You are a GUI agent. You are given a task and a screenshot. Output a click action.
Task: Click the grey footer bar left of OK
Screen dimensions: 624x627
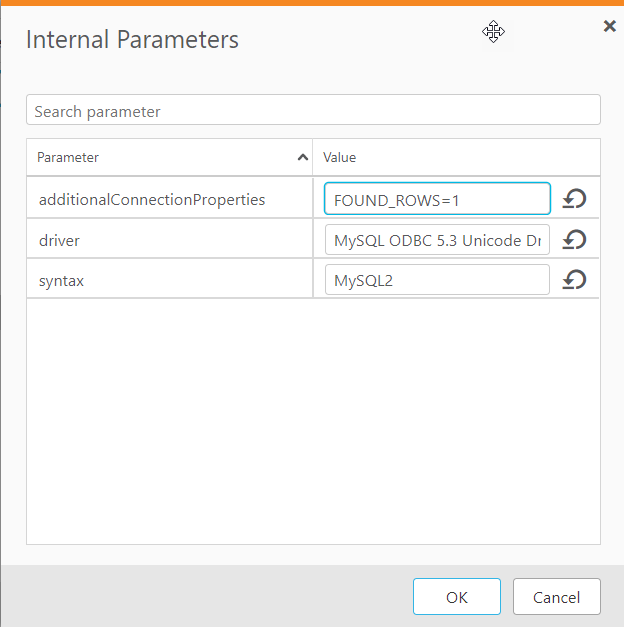pos(200,597)
